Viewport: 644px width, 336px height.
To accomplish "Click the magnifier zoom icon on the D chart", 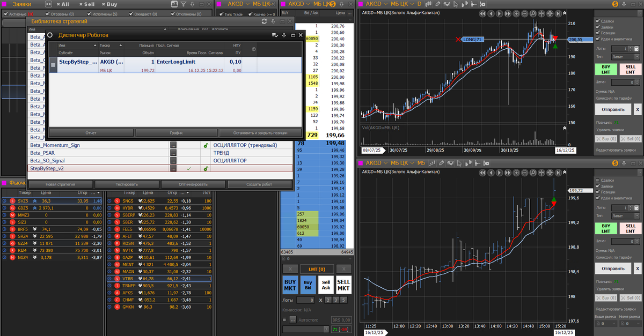I will coord(533,13).
